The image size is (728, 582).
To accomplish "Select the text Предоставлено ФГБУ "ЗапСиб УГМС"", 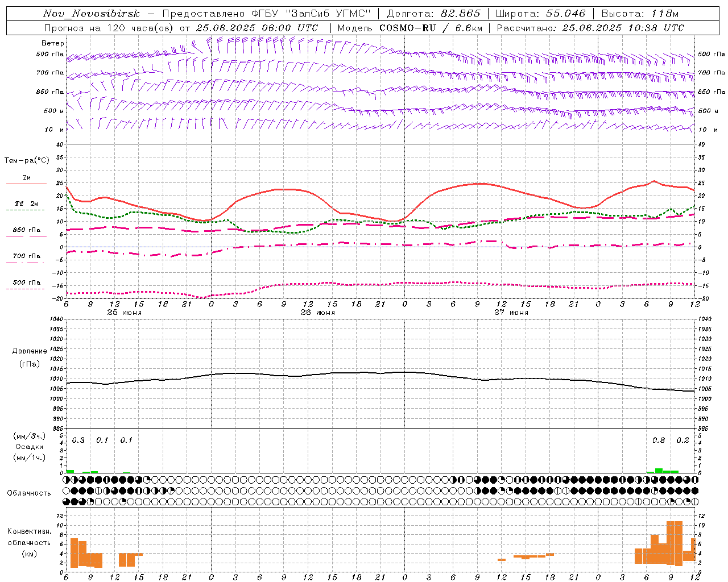I will point(266,14).
